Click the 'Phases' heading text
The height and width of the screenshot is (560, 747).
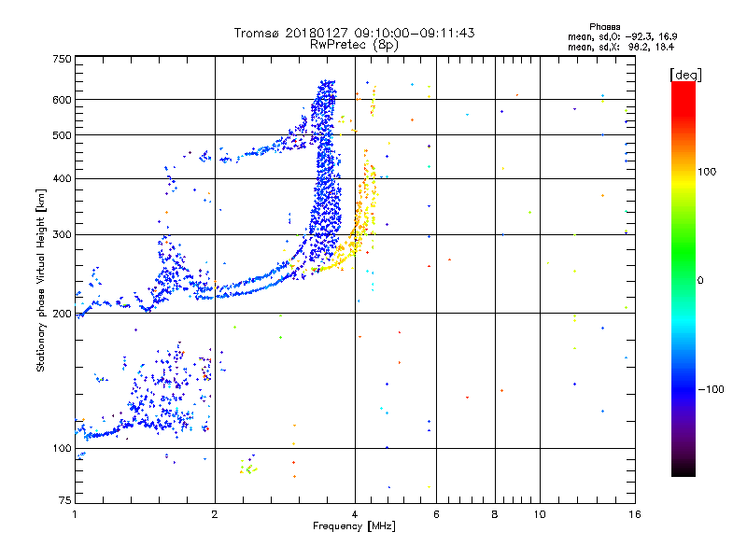pos(604,27)
